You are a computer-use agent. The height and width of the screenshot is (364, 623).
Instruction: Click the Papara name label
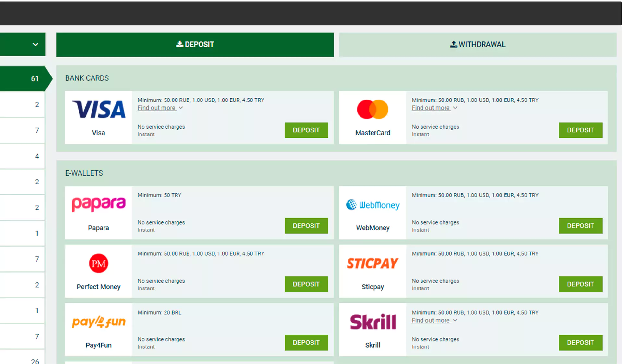98,228
